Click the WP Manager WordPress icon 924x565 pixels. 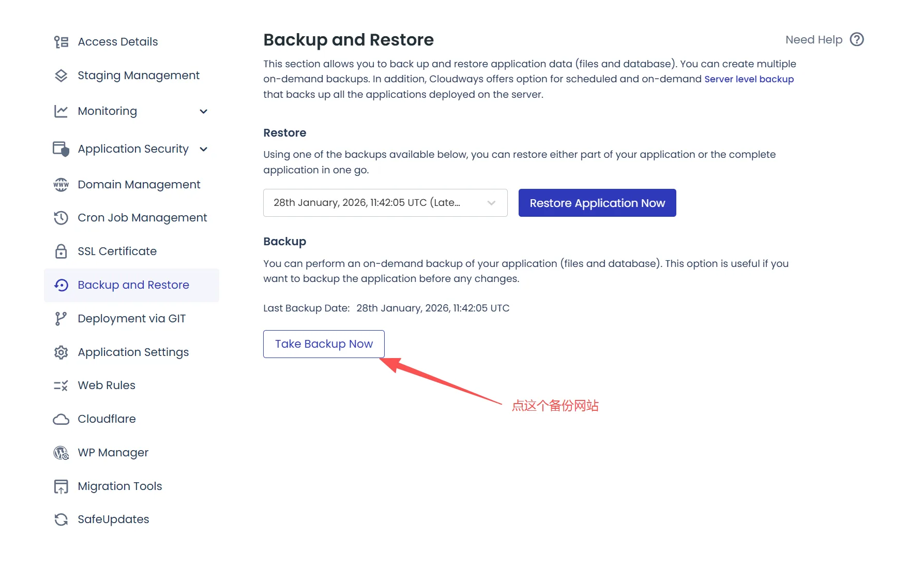tap(61, 453)
